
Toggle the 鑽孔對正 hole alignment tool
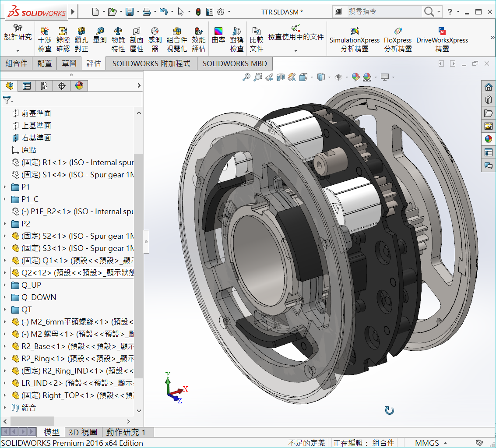click(81, 39)
